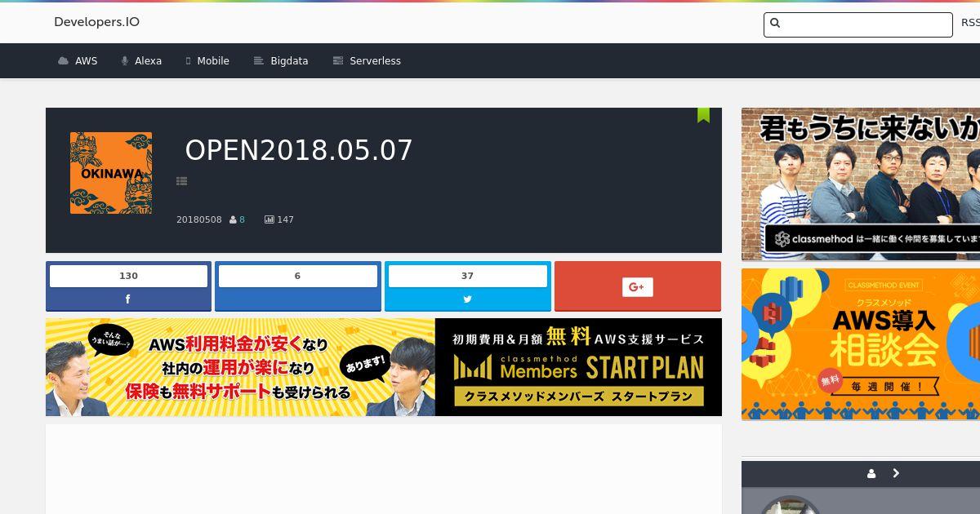
Task: Share on Facebook button with 130
Action: 128,286
